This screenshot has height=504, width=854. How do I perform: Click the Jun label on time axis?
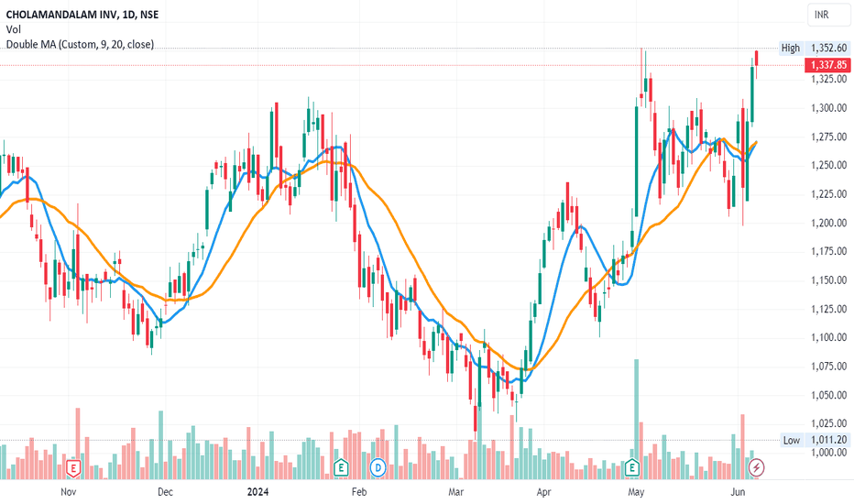(x=738, y=492)
